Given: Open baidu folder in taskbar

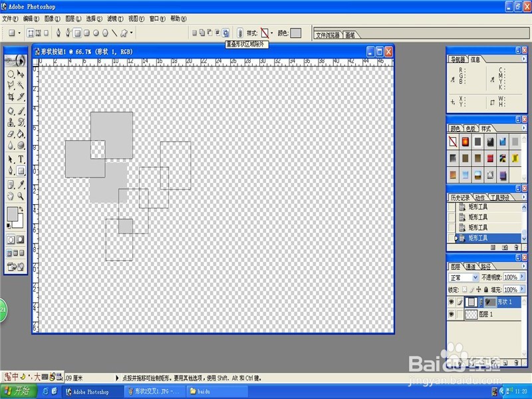Looking at the screenshot, I should tap(217, 392).
